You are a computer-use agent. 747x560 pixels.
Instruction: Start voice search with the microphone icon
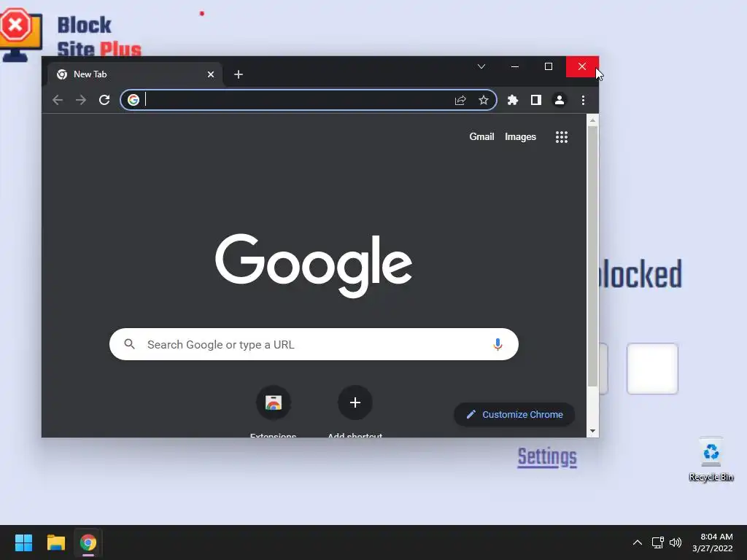(x=498, y=344)
